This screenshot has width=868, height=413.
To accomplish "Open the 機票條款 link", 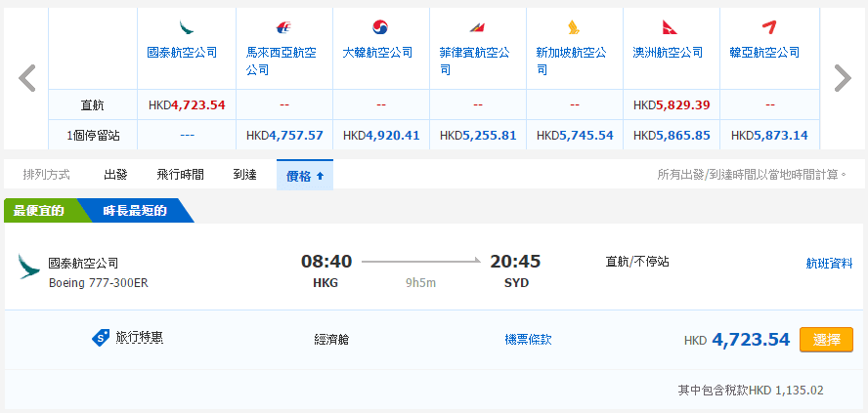I will [x=528, y=340].
